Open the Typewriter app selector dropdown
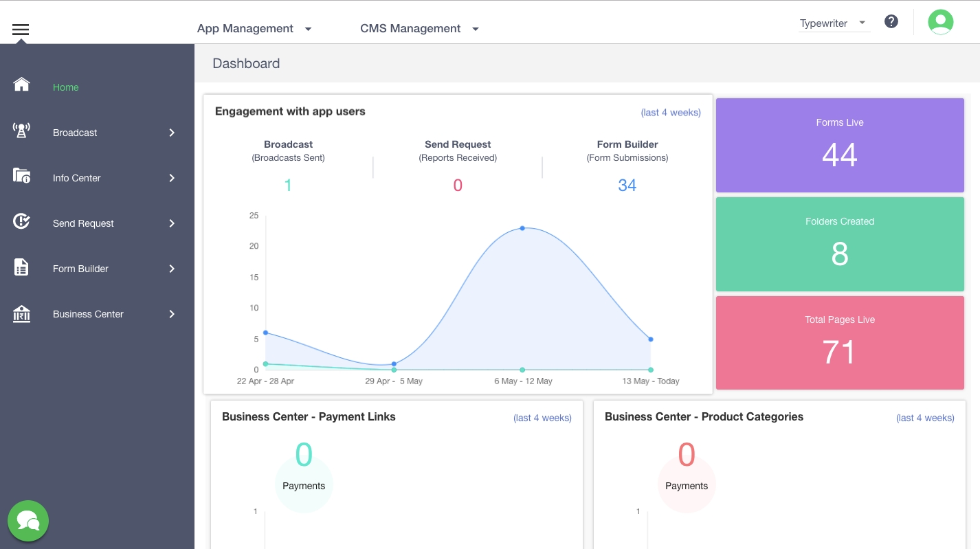Viewport: 980px width, 549px height. pos(832,23)
